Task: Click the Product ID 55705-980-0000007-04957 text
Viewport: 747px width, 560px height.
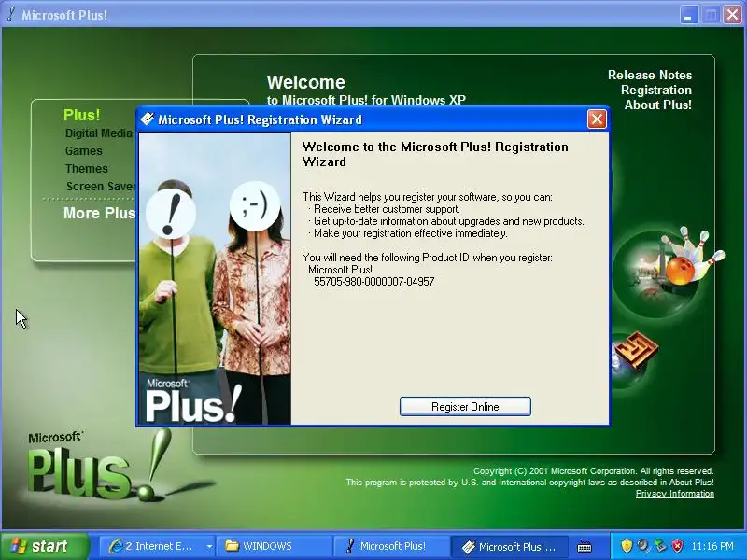Action: click(x=374, y=282)
